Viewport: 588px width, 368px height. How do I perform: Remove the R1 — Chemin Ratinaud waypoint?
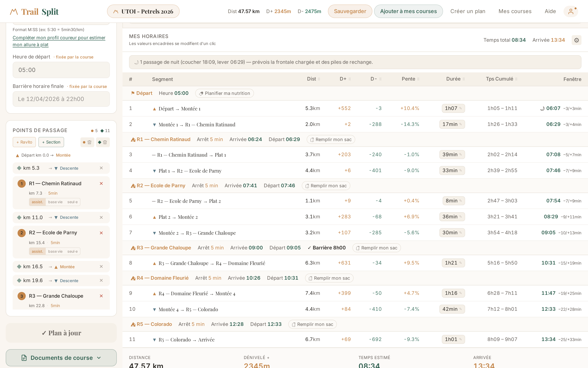point(101,184)
